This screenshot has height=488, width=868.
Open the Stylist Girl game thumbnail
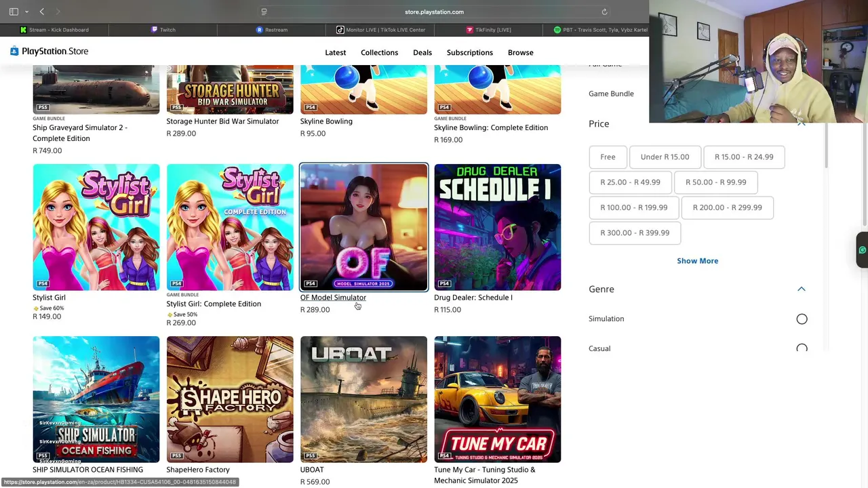click(x=96, y=227)
